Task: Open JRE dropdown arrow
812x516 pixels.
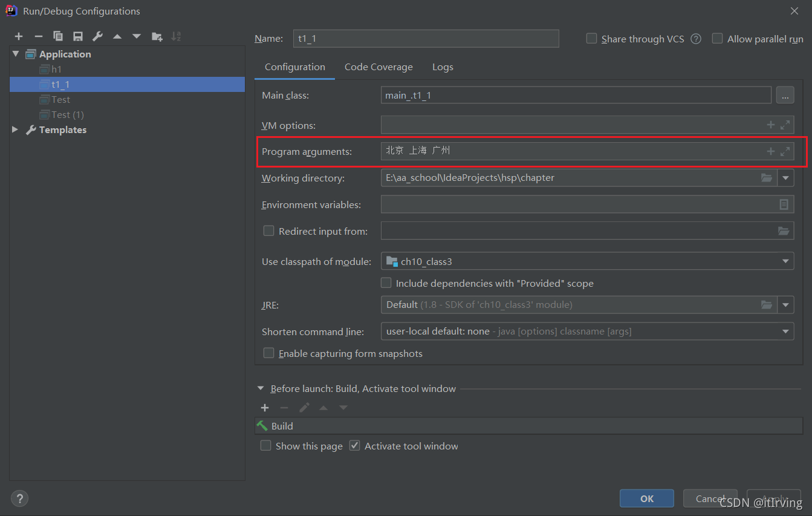Action: point(785,304)
